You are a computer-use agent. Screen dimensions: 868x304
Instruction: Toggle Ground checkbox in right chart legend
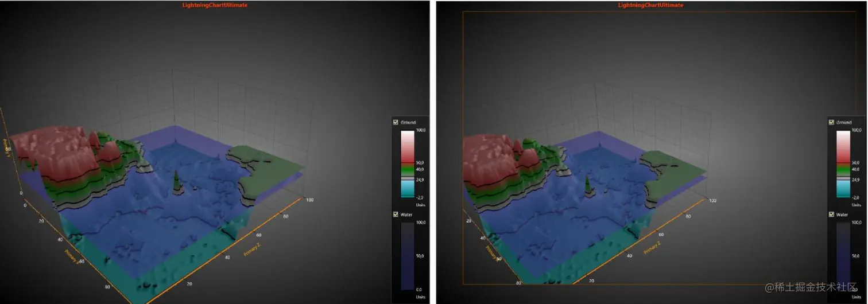tap(831, 122)
